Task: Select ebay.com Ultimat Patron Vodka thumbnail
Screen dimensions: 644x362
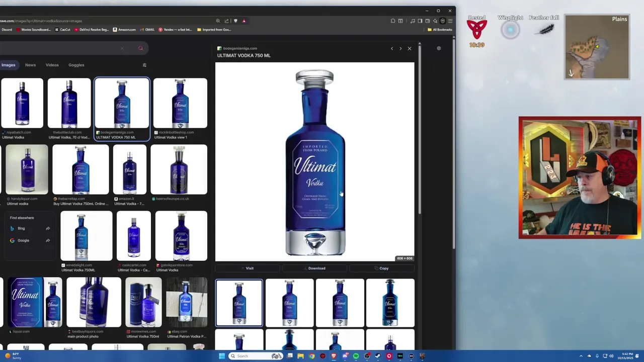Action: (x=186, y=302)
